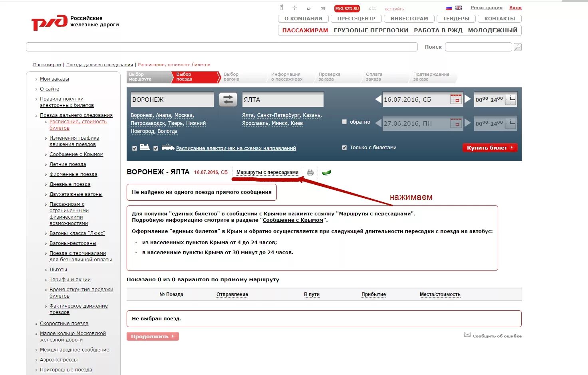Click the 'Вход' login link

pos(515,8)
